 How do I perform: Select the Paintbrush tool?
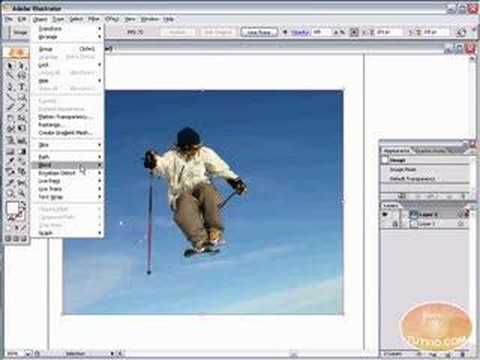coord(11,108)
